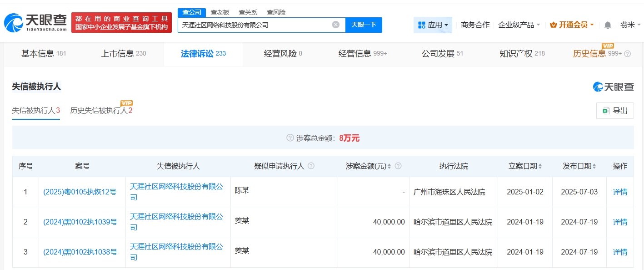The image size is (644, 270).
Task: Click help icon next to 涉案总金额
Action: pyautogui.click(x=290, y=138)
